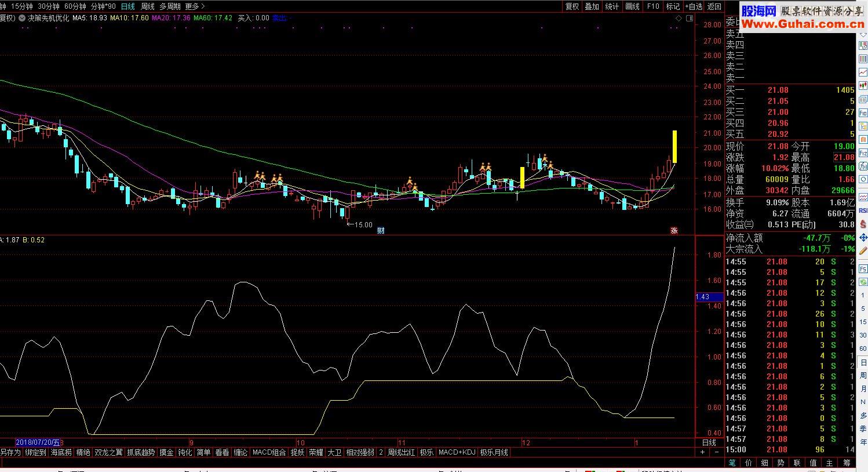Viewport: 868px width, 472px height.
Task: Open the 多周期 multi-period view
Action: pyautogui.click(x=170, y=6)
